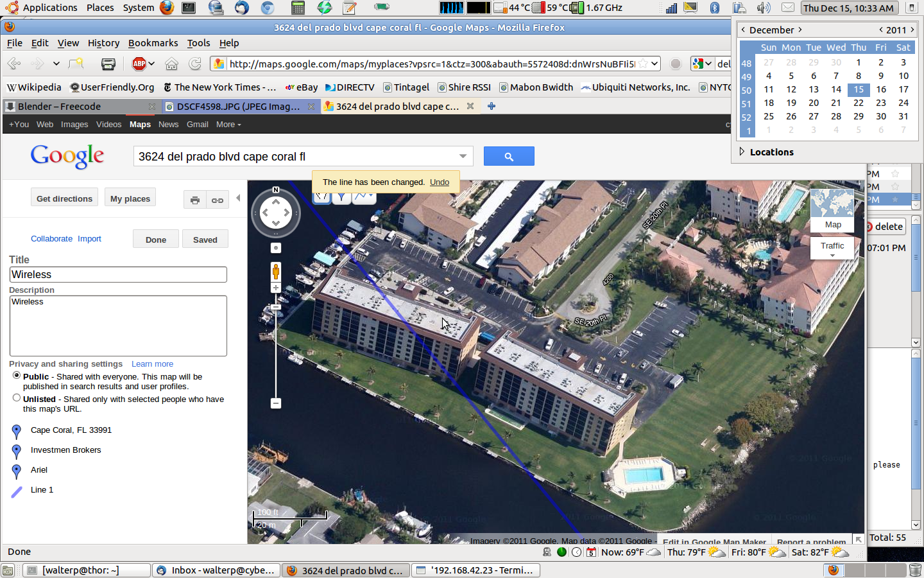Collapse the left side panel arrow
The height and width of the screenshot is (578, 924).
pyautogui.click(x=238, y=198)
